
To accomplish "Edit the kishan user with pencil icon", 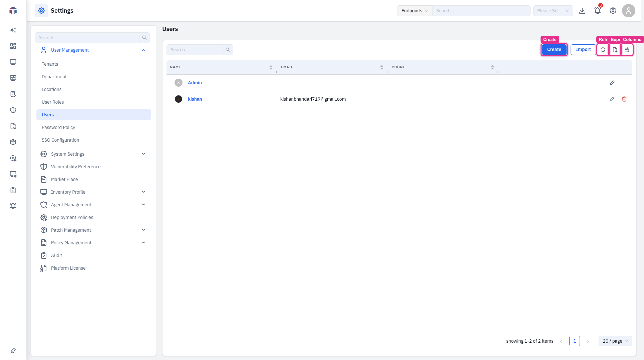I will [612, 99].
